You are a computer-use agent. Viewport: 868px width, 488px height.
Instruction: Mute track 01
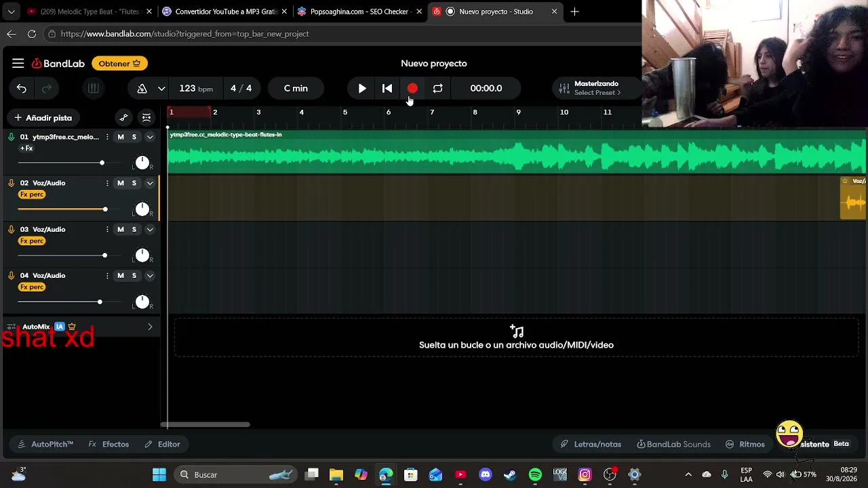tap(121, 137)
